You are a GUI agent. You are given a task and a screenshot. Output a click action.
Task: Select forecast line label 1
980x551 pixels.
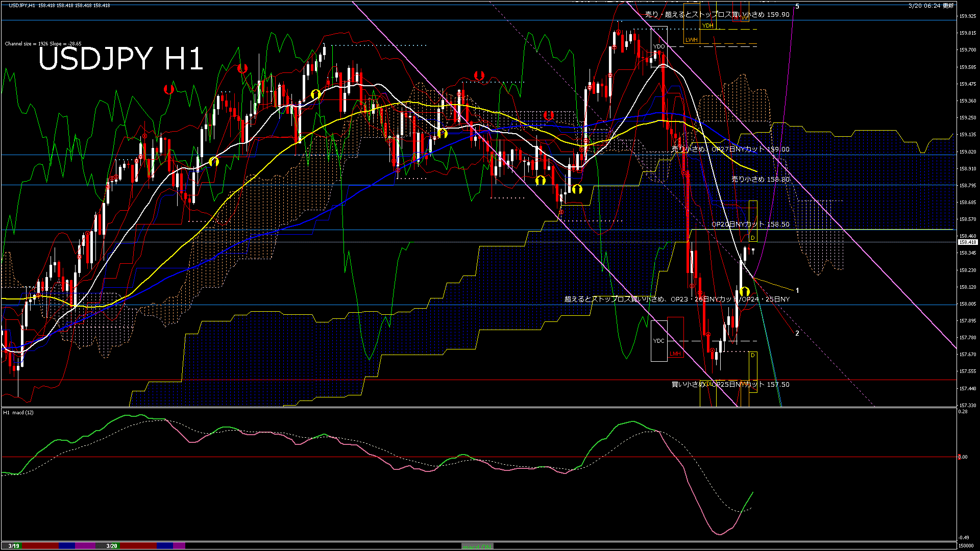pyautogui.click(x=797, y=290)
